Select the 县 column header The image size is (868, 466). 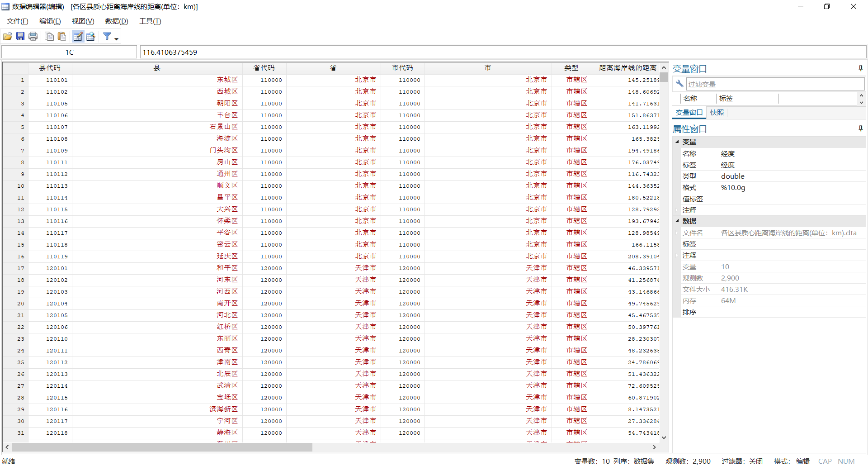tap(157, 68)
